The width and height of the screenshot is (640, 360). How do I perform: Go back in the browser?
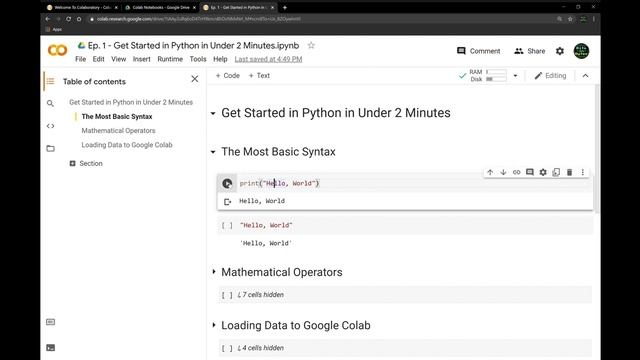[x=48, y=19]
